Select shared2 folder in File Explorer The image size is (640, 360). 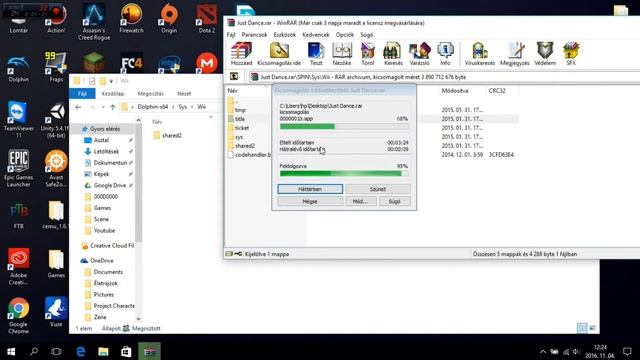point(167,135)
